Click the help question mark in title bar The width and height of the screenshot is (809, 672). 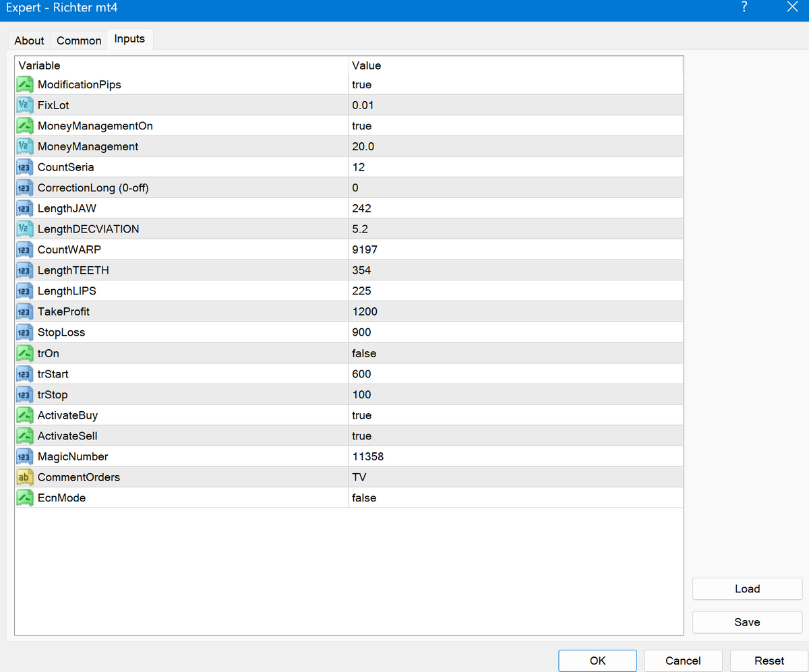point(744,8)
